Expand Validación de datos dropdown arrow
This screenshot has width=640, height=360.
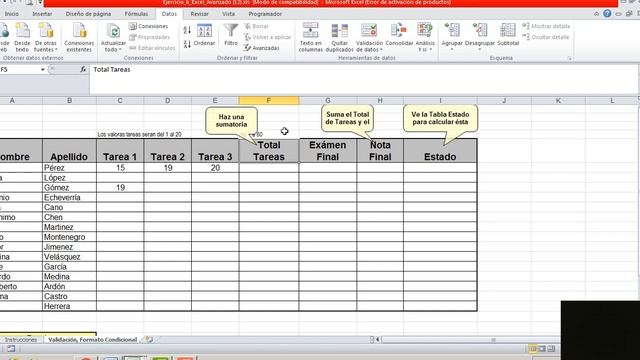381,50
